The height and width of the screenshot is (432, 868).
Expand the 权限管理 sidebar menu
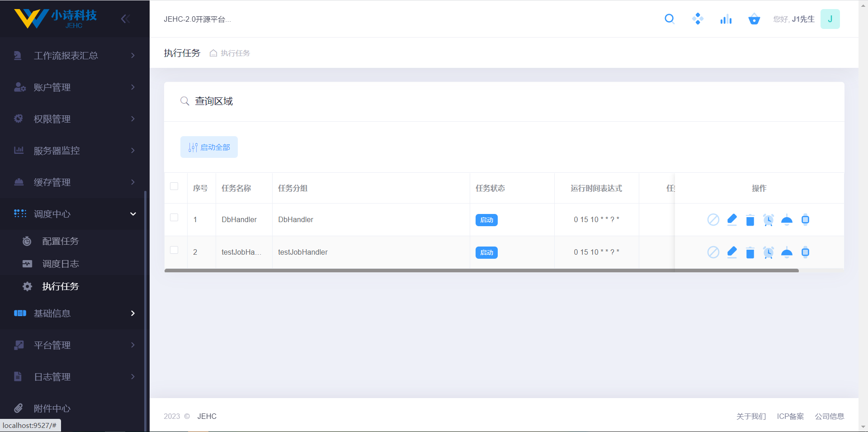click(75, 119)
